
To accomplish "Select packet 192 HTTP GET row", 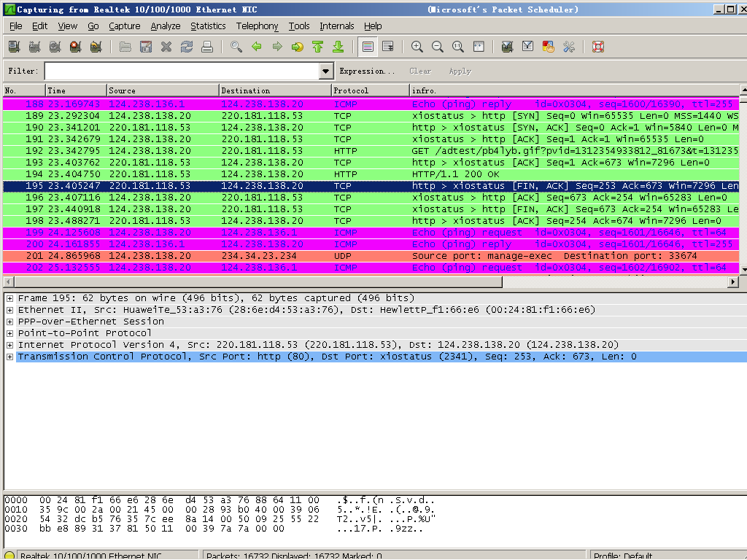I will click(x=371, y=151).
